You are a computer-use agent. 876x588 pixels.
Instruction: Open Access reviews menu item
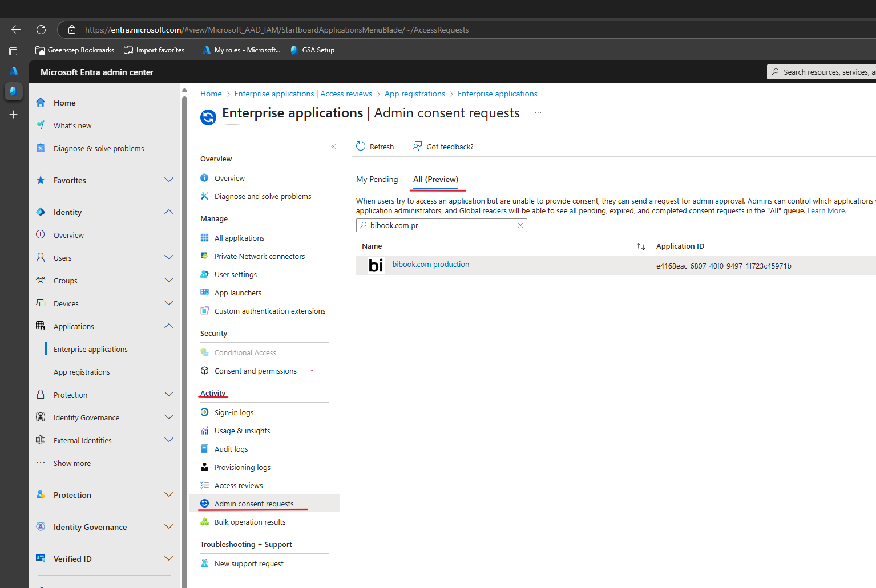239,485
